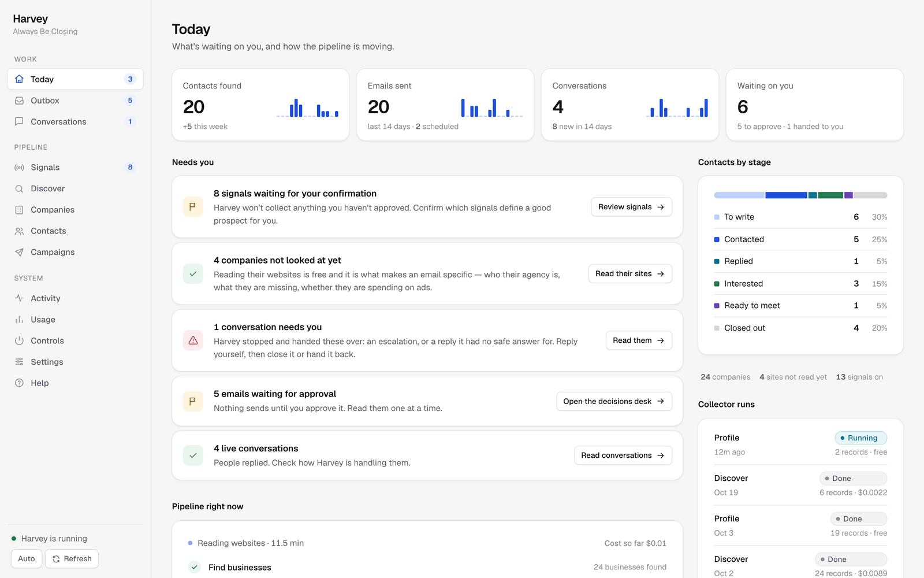Click the checkmark icon beside 4 live conversations
The height and width of the screenshot is (578, 924).
(x=193, y=455)
